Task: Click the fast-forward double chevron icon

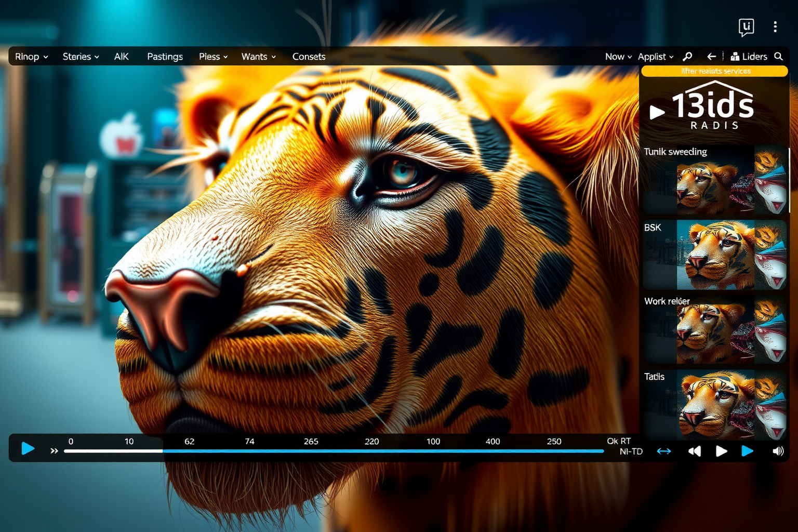Action: [54, 451]
